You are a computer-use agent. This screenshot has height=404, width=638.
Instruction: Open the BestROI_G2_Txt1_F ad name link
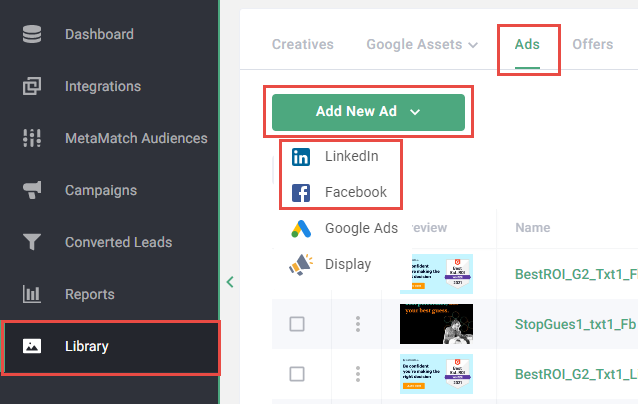[575, 273]
